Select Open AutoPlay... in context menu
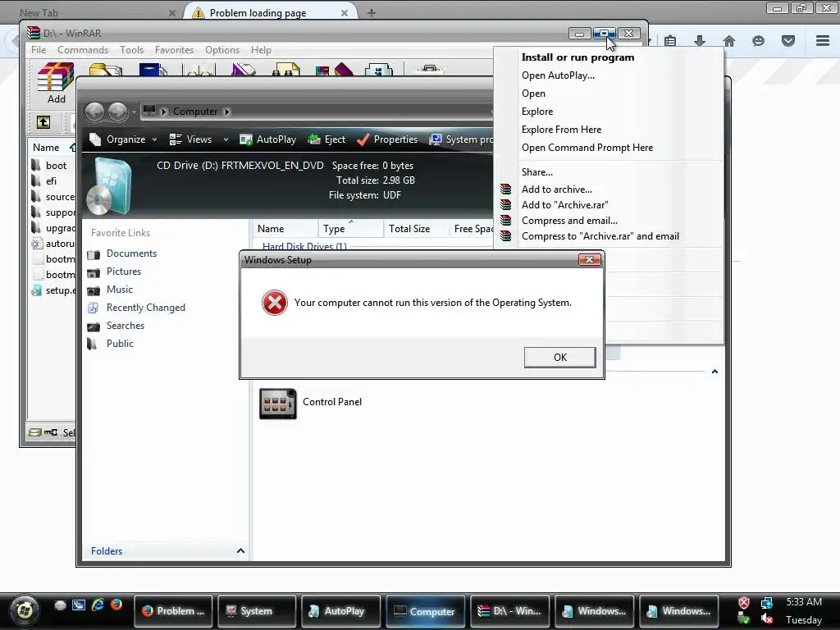840x630 pixels. tap(609, 75)
